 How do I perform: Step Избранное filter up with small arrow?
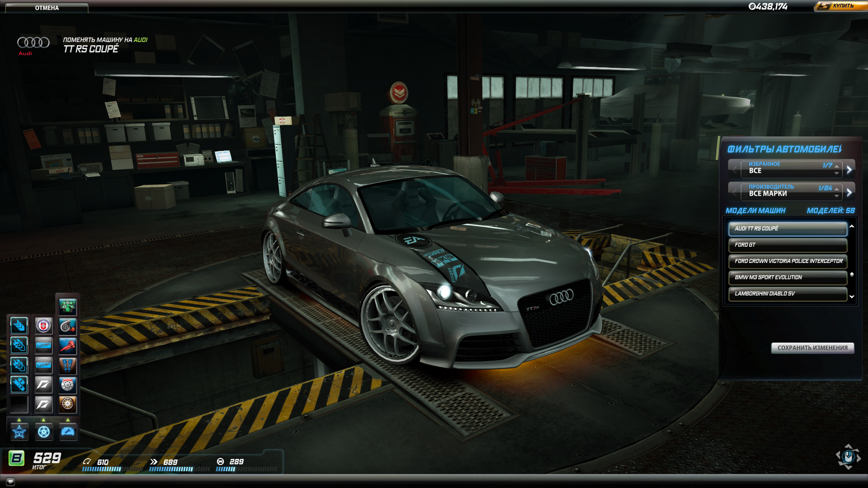[x=836, y=166]
